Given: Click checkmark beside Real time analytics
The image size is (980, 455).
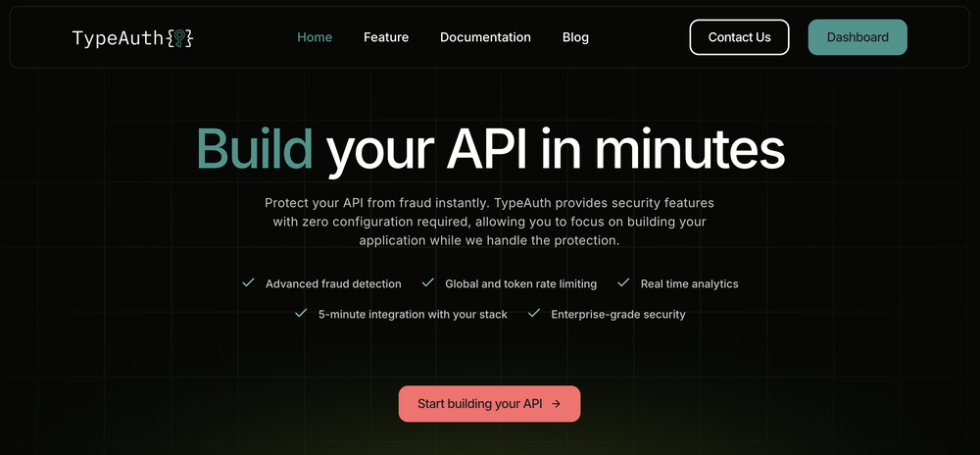Looking at the screenshot, I should (623, 282).
